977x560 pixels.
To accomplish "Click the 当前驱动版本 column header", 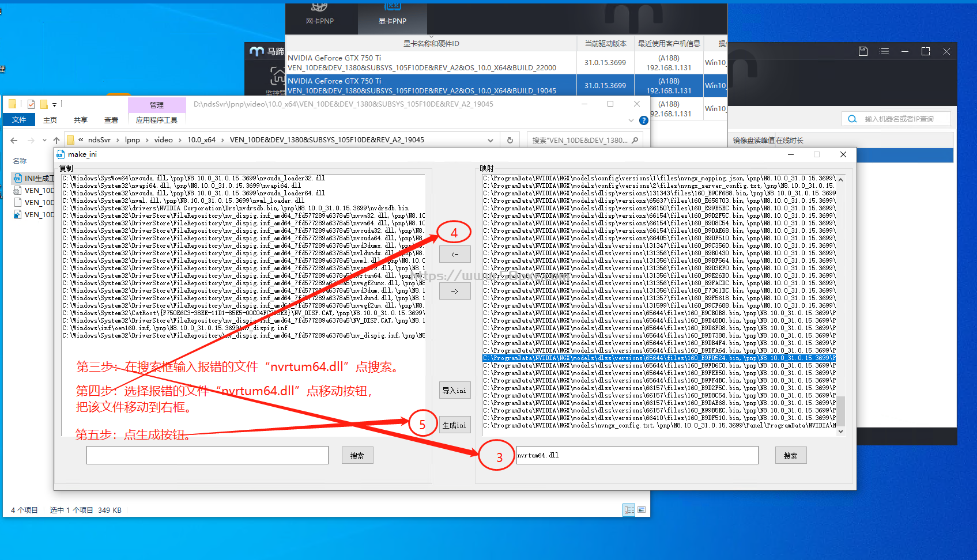I will (605, 43).
